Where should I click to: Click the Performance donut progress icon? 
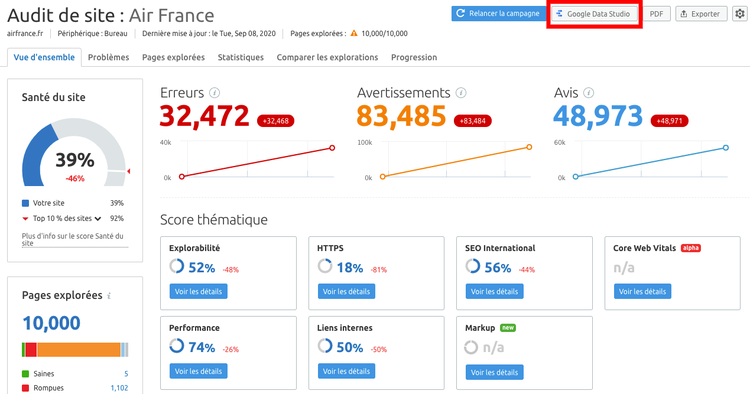(176, 346)
